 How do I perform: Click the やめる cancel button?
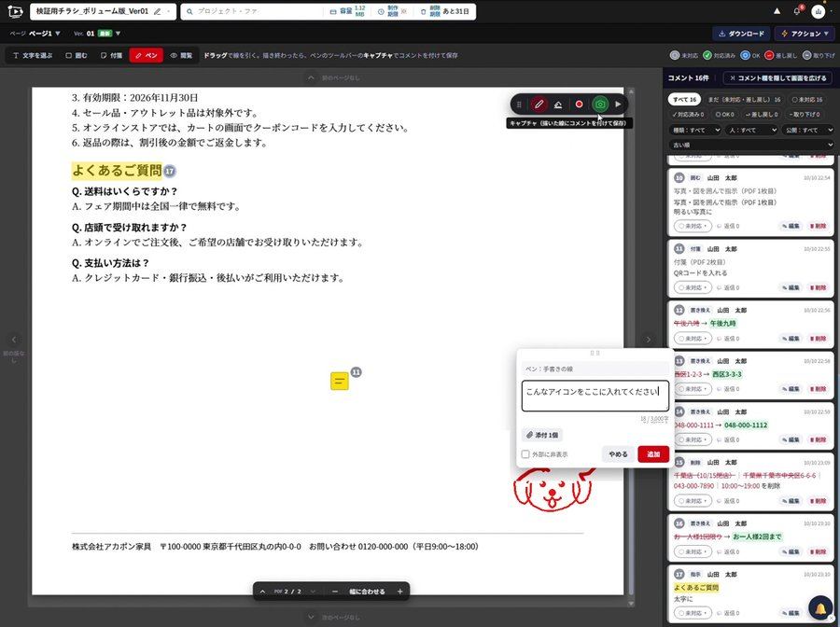click(x=618, y=454)
